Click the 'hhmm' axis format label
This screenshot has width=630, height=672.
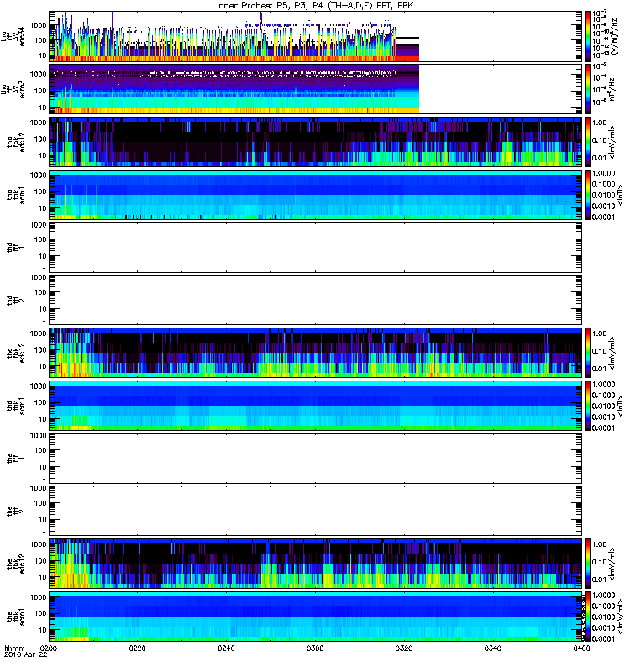[14, 648]
